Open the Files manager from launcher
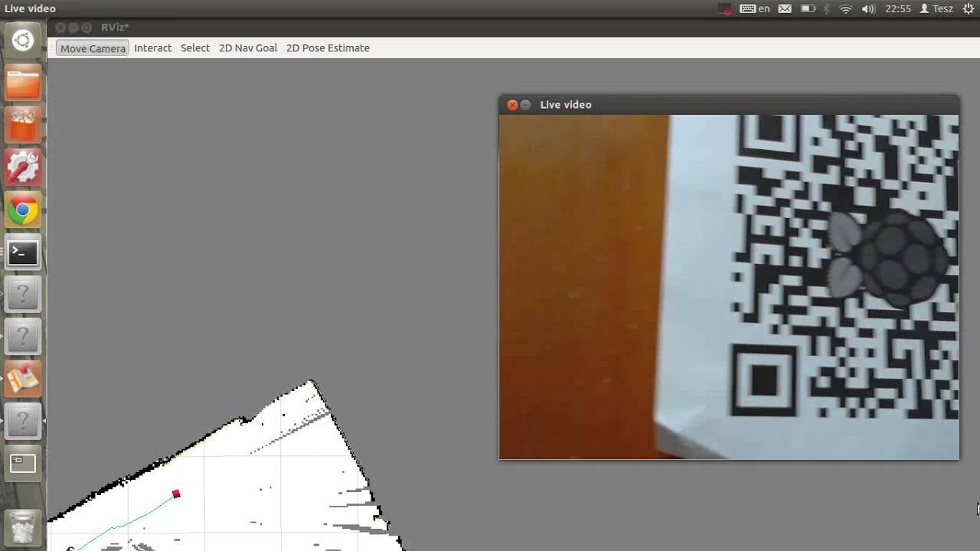Image resolution: width=980 pixels, height=551 pixels. pyautogui.click(x=23, y=83)
